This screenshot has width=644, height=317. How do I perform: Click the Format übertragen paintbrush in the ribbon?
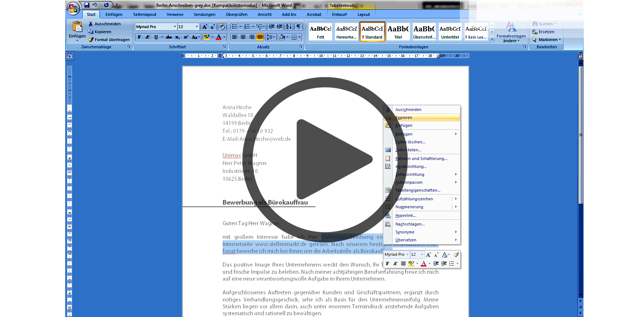pyautogui.click(x=91, y=40)
